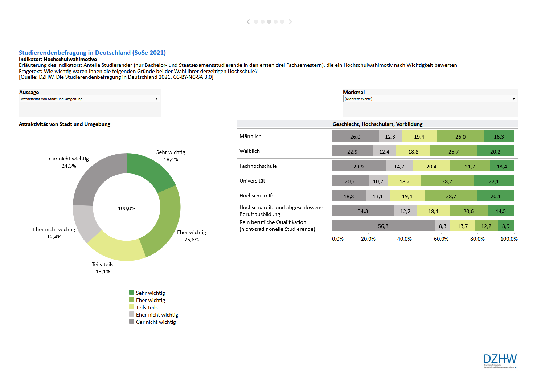Click the 8,3 bar segment
The image size is (537, 392).
click(443, 225)
